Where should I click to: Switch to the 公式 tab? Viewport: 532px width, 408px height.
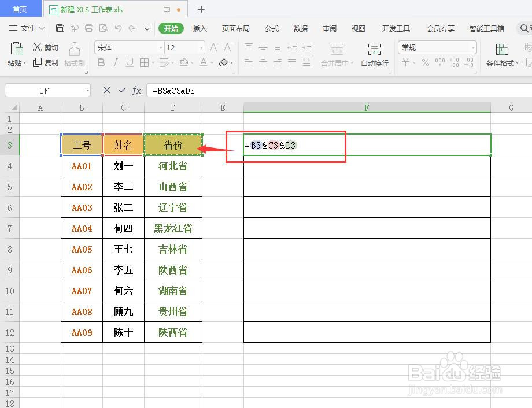(x=272, y=28)
